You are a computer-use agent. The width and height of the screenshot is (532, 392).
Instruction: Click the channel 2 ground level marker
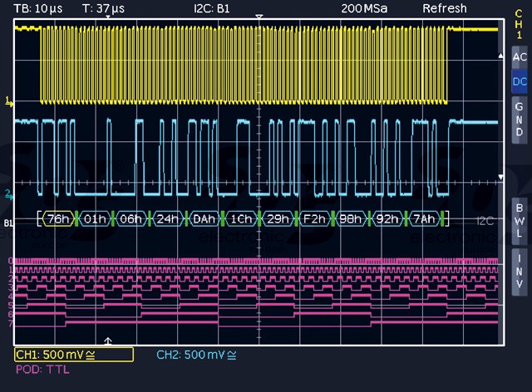(9, 194)
